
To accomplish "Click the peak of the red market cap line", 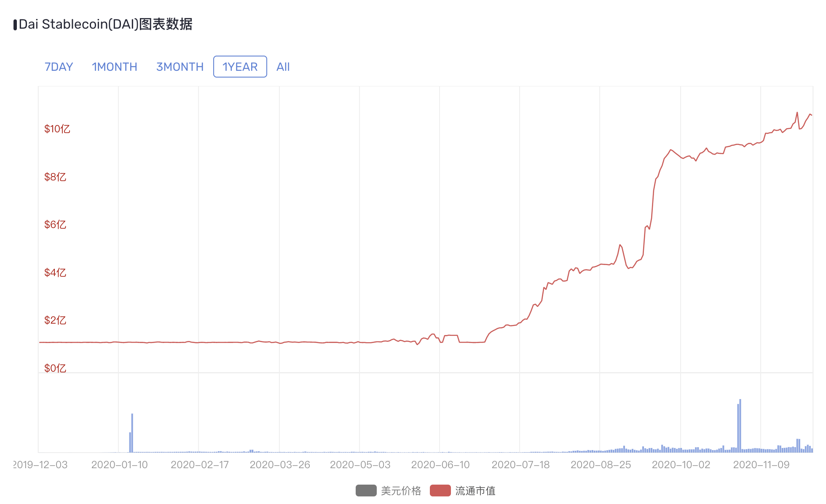I will pos(797,113).
